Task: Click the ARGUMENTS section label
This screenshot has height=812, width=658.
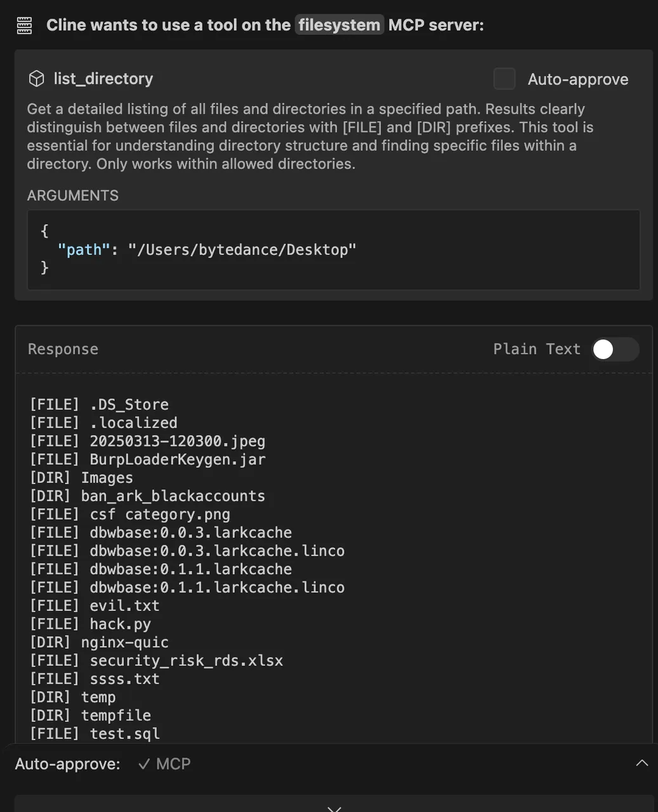Action: (x=72, y=195)
